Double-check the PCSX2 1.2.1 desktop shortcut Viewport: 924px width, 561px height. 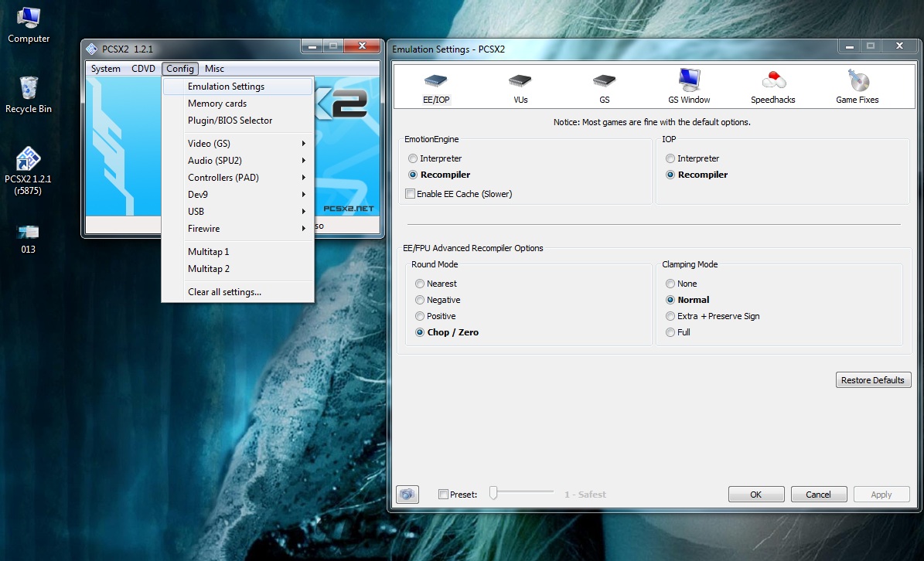pos(28,159)
